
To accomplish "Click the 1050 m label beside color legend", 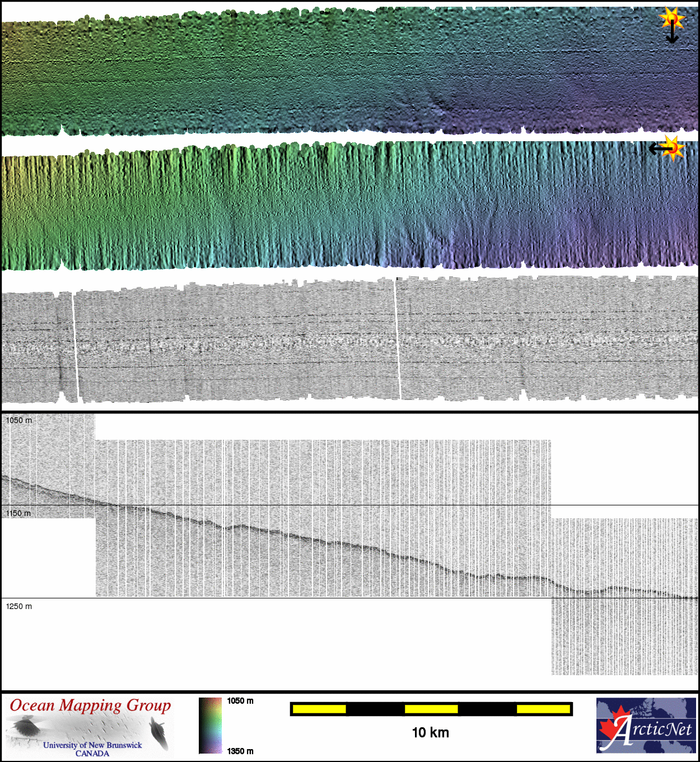I will (240, 701).
